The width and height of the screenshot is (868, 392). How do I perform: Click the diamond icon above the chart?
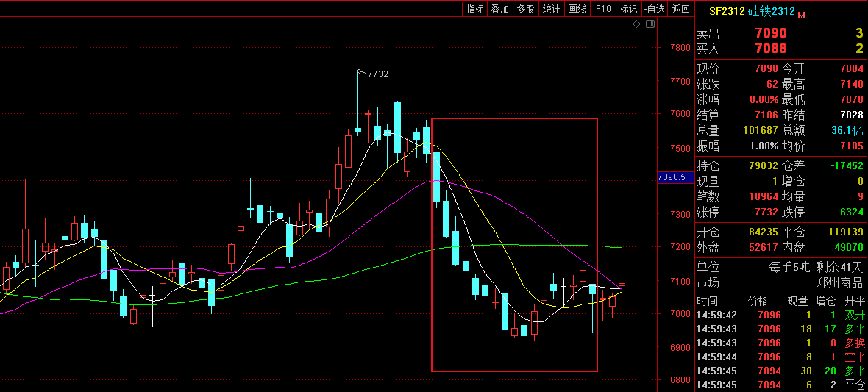tap(637, 24)
